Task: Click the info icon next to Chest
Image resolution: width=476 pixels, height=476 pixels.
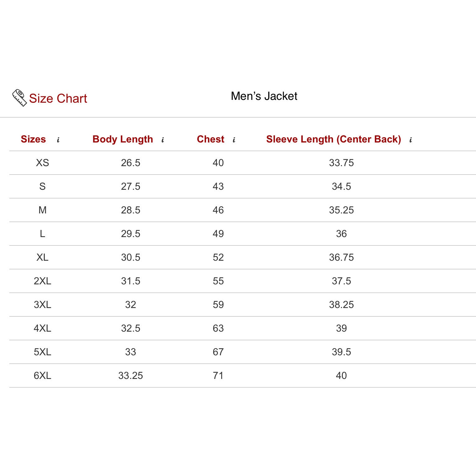Action: tap(234, 140)
